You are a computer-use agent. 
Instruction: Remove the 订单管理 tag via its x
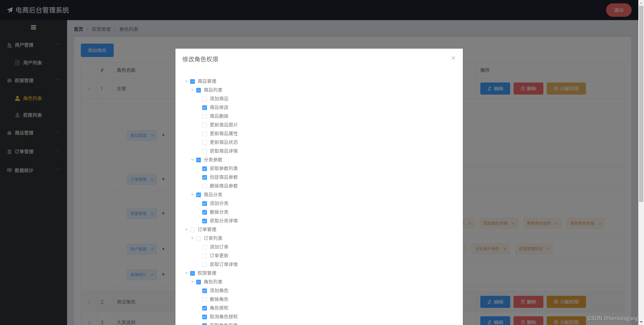pos(152,179)
